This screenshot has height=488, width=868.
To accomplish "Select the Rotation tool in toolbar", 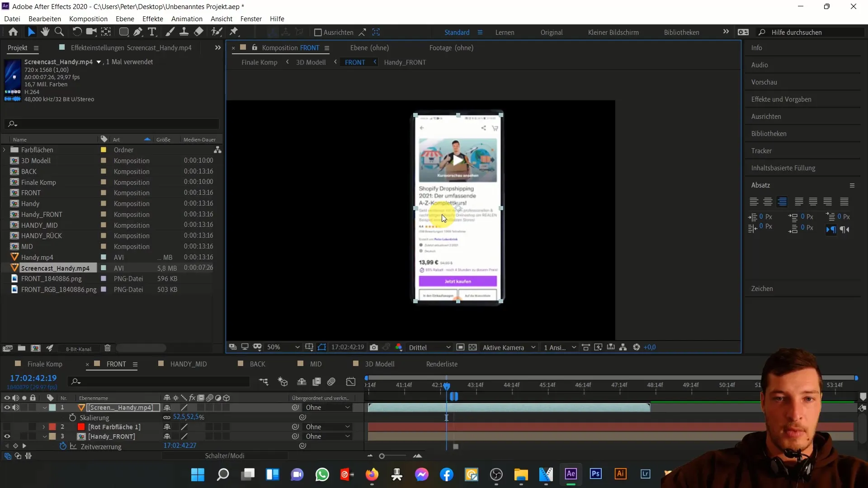I will click(77, 32).
